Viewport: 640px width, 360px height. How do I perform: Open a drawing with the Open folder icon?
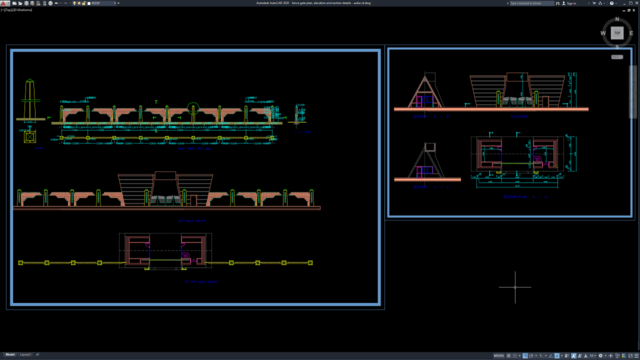click(20, 3)
